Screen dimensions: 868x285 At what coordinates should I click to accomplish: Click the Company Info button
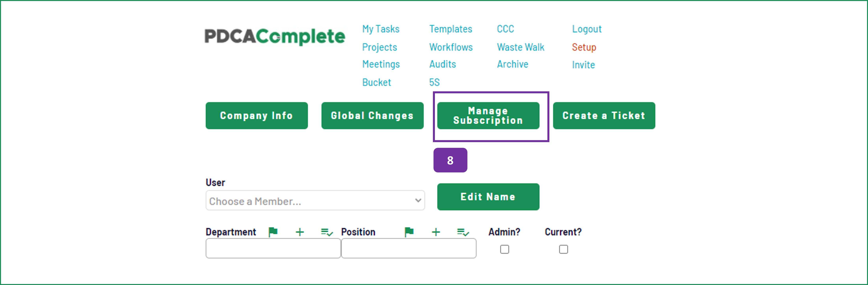[x=257, y=116]
